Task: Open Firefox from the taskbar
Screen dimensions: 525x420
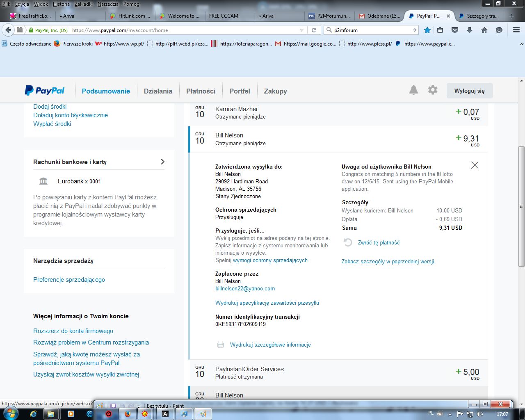Action: [x=128, y=414]
